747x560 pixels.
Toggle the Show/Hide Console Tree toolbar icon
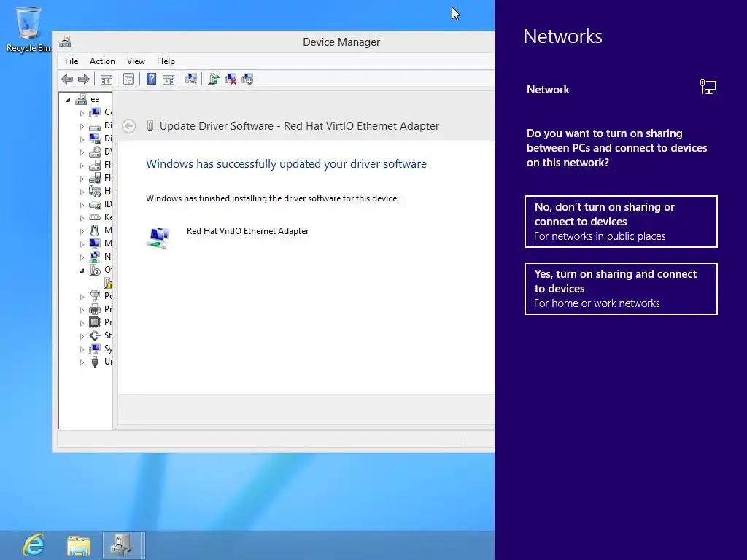107,79
